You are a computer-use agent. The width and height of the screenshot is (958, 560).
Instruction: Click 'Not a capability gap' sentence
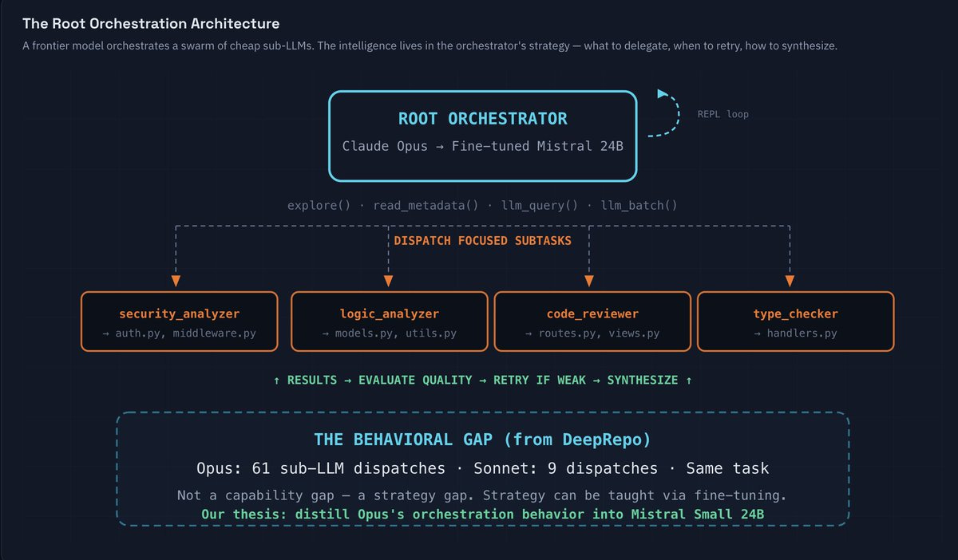pyautogui.click(x=483, y=495)
